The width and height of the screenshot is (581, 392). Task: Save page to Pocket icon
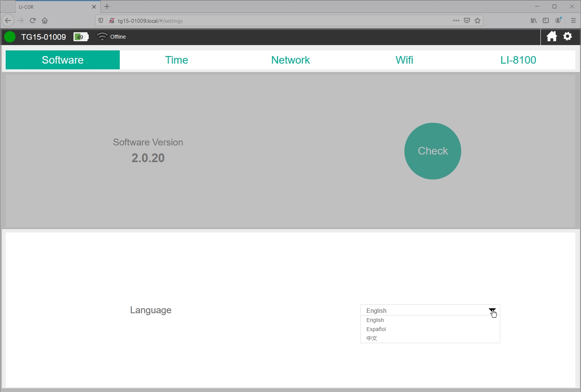coord(467,20)
